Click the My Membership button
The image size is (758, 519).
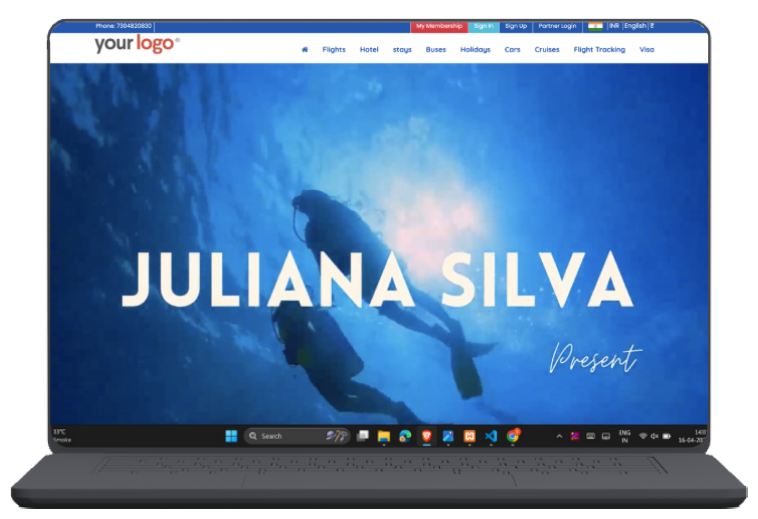point(439,26)
